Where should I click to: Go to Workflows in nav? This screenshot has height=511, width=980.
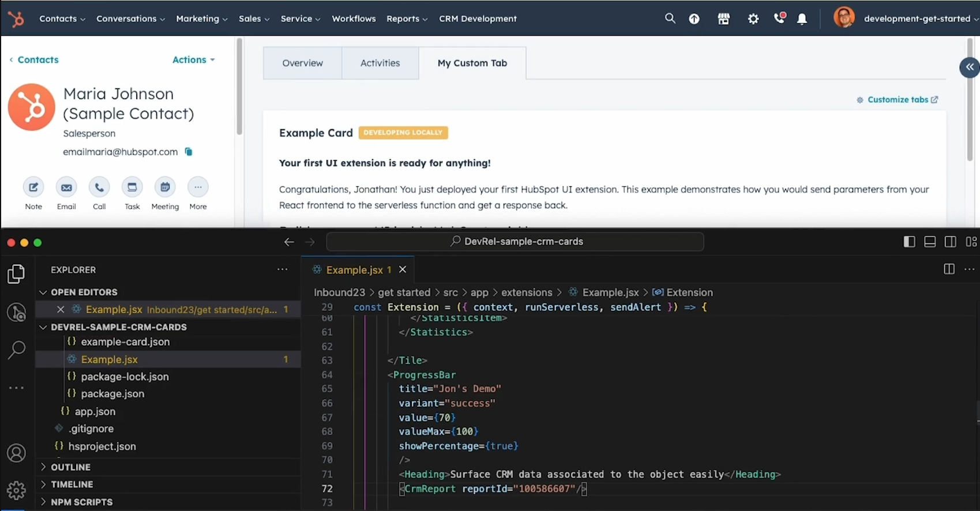coord(354,18)
